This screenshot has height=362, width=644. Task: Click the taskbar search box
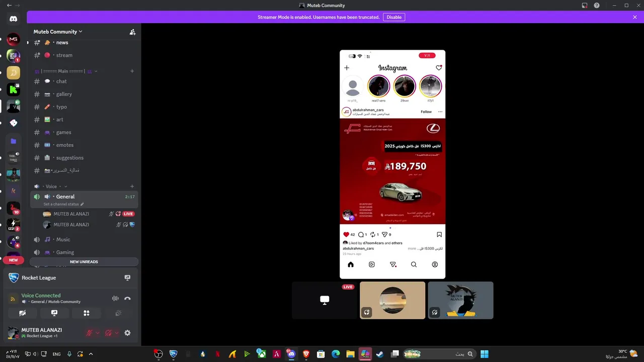(x=441, y=354)
